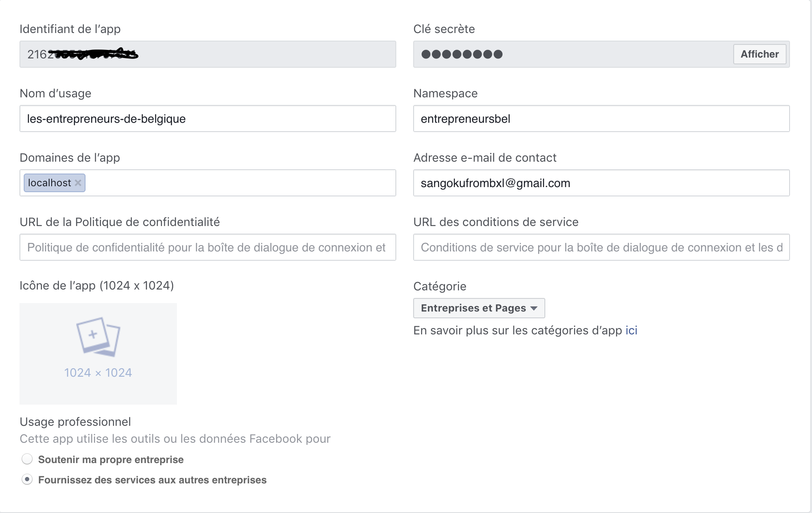Click the terms of service URL field

(601, 247)
